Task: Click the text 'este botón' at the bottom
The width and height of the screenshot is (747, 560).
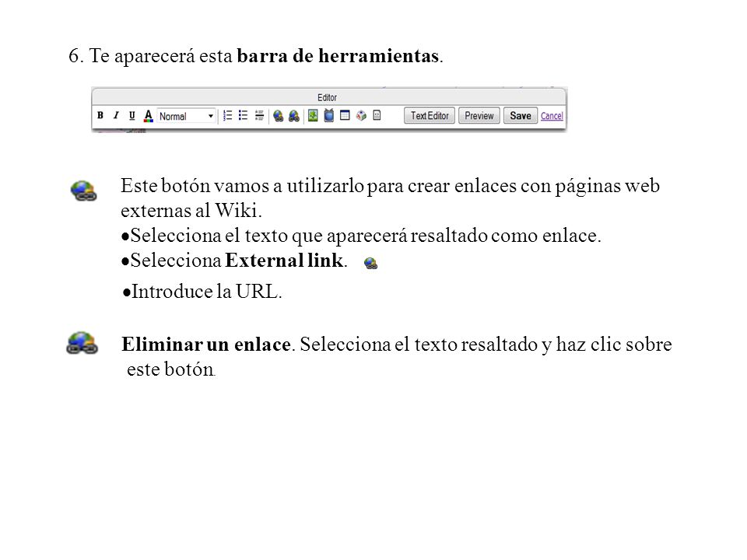Action: point(170,369)
